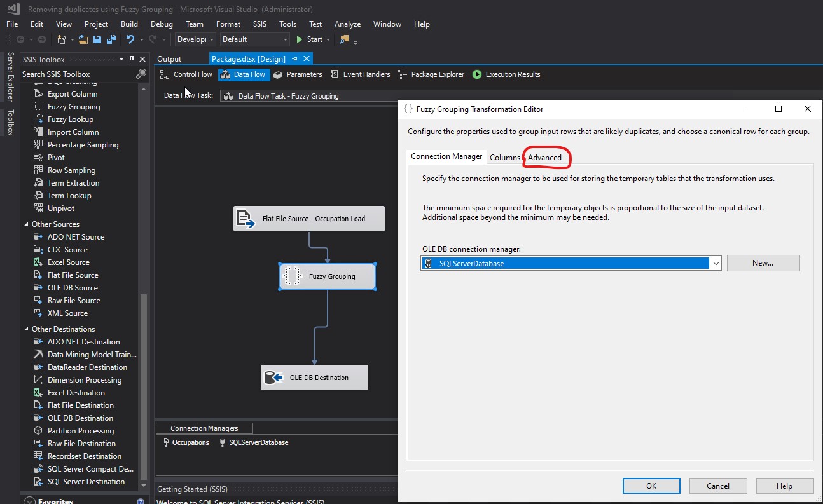Select SQL Server Destination toolbox item
This screenshot has width=823, height=504.
point(86,482)
